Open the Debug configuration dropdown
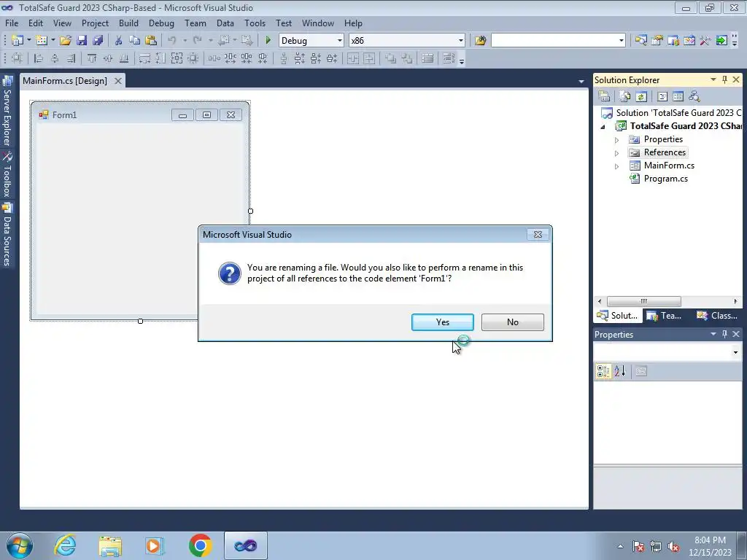The width and height of the screenshot is (747, 560). pos(340,41)
